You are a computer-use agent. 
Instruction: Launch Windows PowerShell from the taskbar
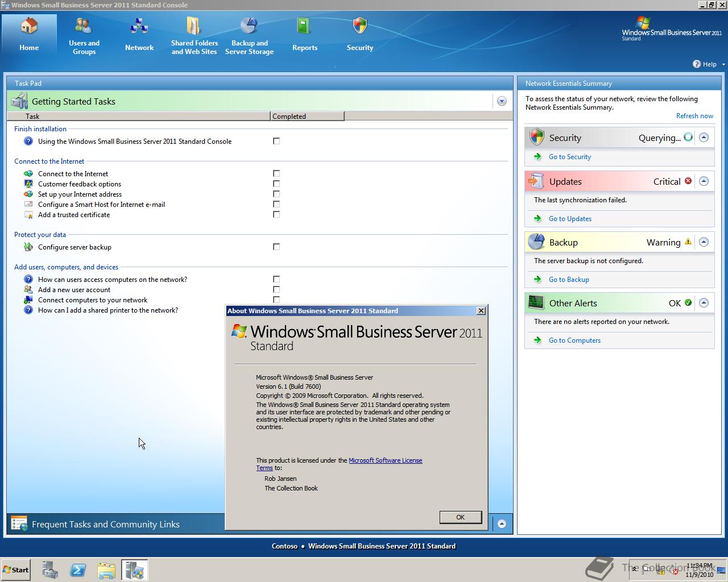pyautogui.click(x=78, y=570)
